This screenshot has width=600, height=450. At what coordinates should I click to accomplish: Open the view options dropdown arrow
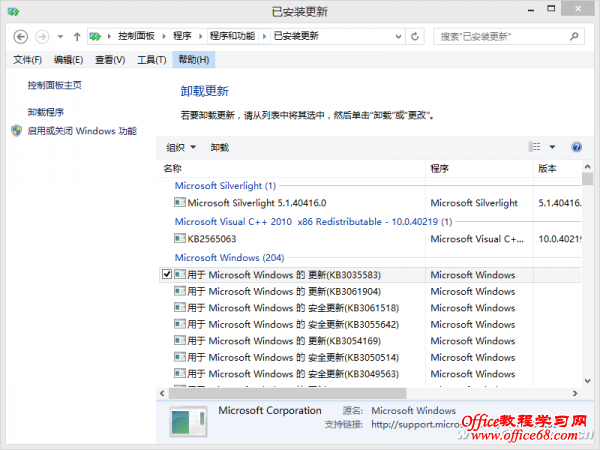point(552,147)
